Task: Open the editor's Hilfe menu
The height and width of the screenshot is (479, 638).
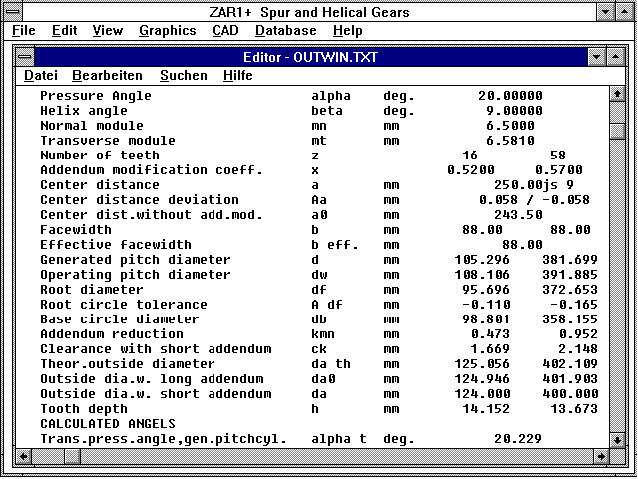Action: click(238, 75)
